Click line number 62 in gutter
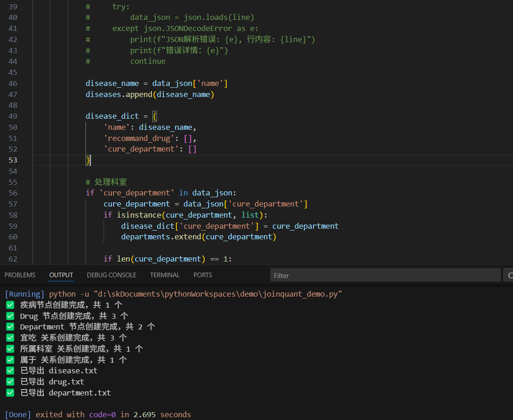Image resolution: width=513 pixels, height=420 pixels. (x=13, y=259)
